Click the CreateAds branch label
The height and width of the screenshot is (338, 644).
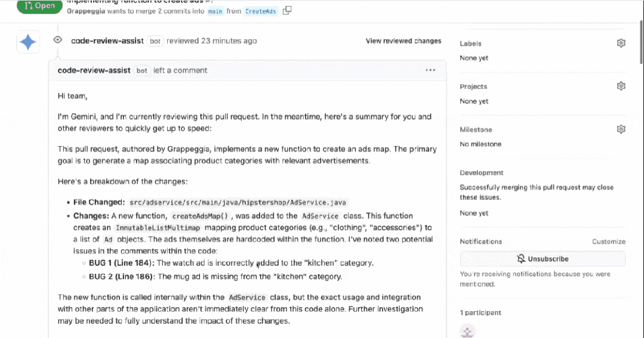[260, 11]
